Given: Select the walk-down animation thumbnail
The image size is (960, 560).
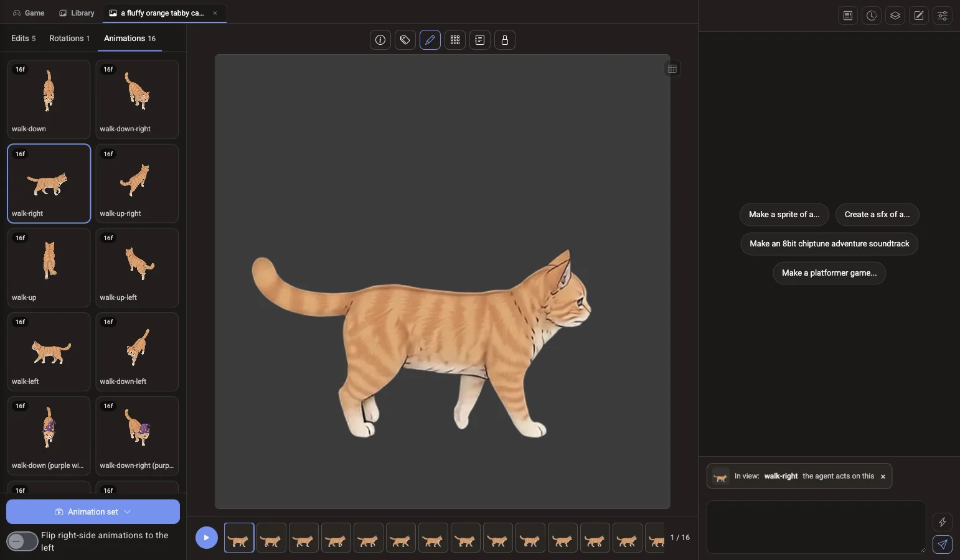Looking at the screenshot, I should (49, 99).
